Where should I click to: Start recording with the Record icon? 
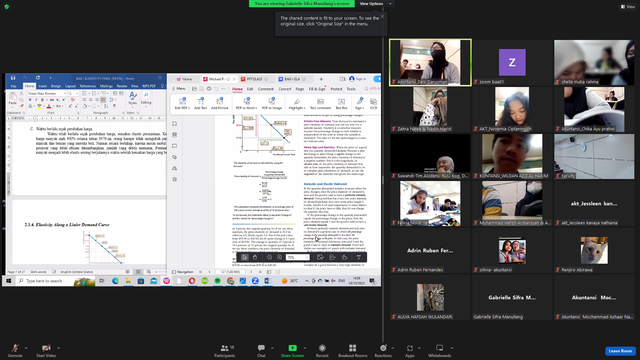[x=322, y=348]
